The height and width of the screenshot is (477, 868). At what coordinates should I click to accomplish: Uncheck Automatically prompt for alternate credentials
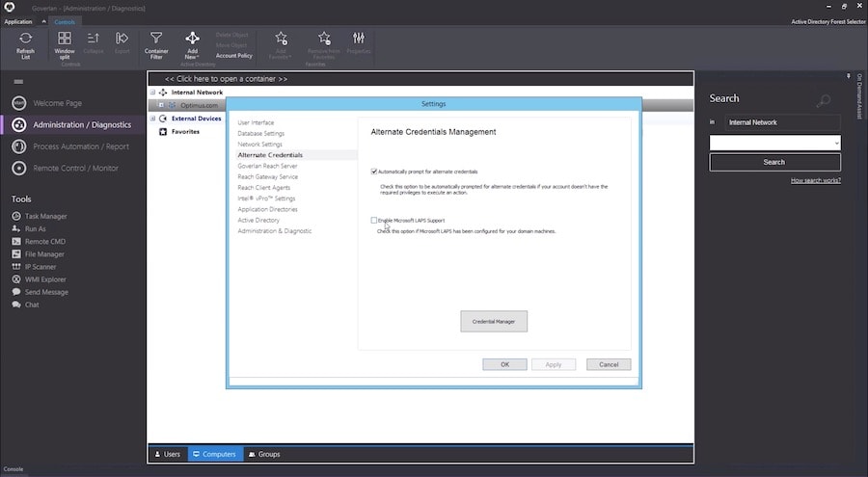(373, 172)
